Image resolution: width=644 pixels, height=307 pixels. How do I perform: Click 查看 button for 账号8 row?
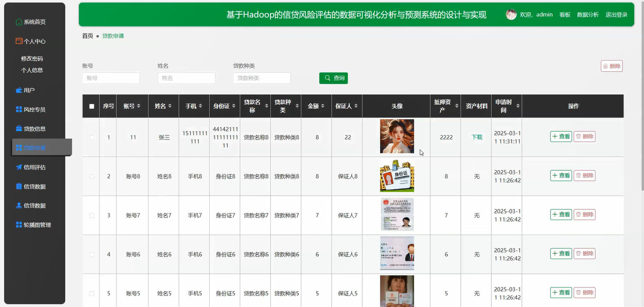pyautogui.click(x=561, y=176)
